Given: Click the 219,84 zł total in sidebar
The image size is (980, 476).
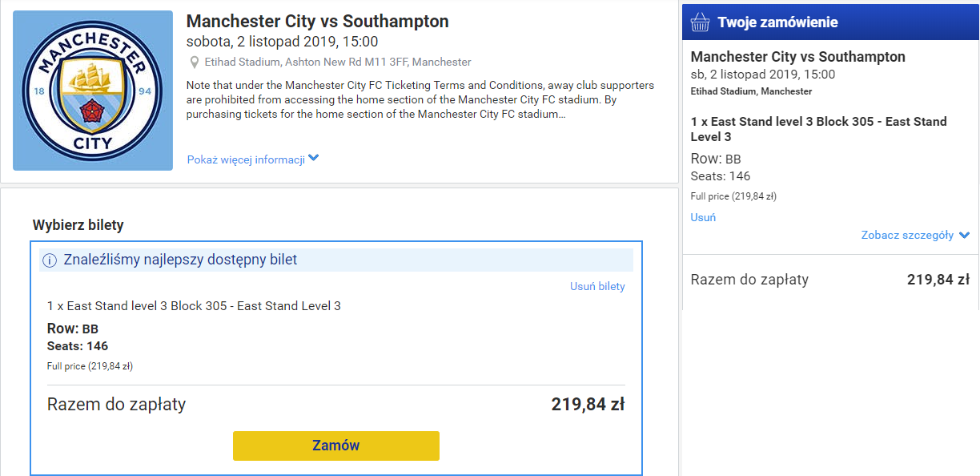Looking at the screenshot, I should 938,280.
